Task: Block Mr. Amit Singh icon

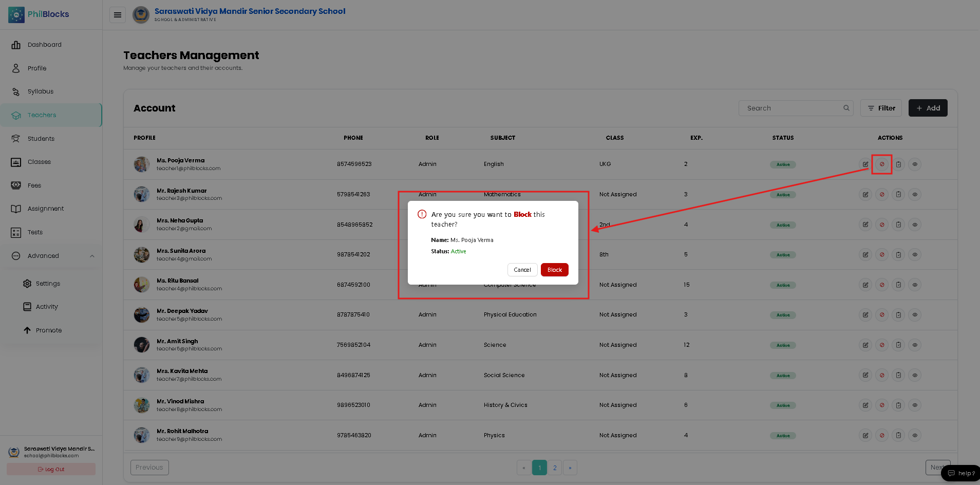Action: pos(882,345)
